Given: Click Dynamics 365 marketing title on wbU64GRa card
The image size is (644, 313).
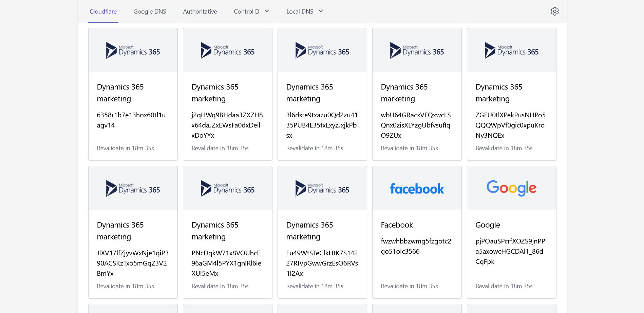Looking at the screenshot, I should click(404, 93).
